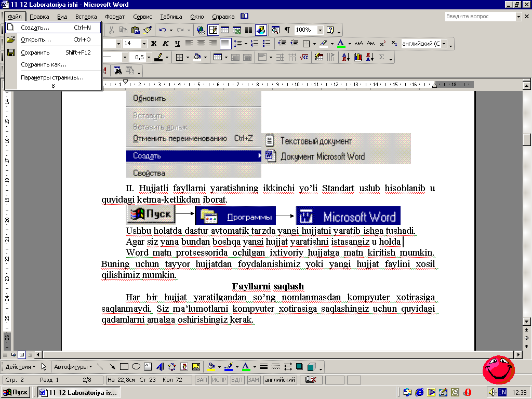Insert an Excel worksheet icon

click(237, 30)
